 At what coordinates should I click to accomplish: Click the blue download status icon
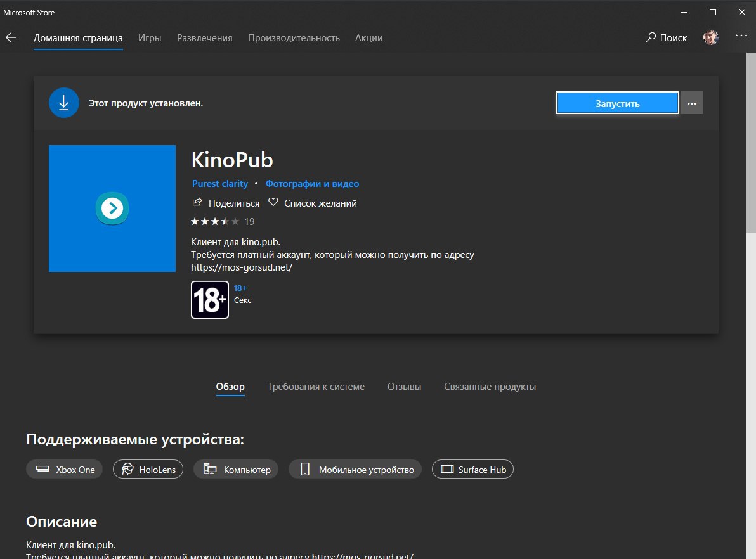pos(63,103)
